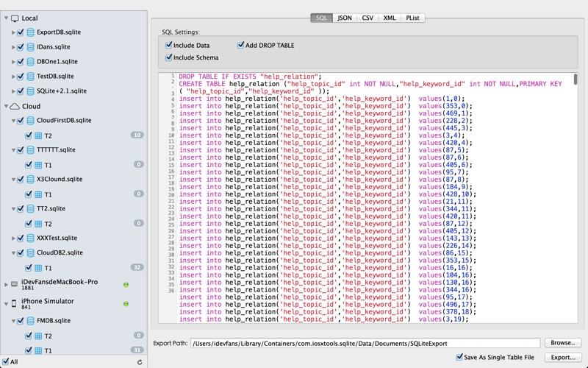Expand the XXXTest.sqlite tree node
This screenshot has height=368, width=588.
pyautogui.click(x=13, y=238)
